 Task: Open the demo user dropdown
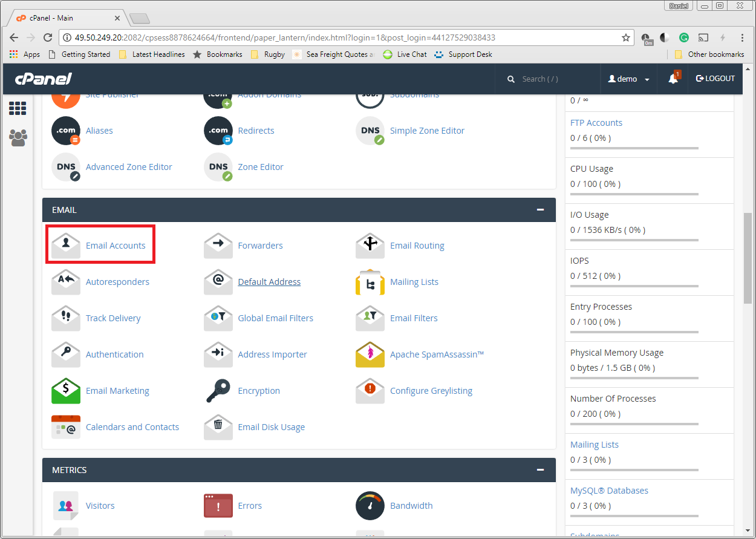tap(629, 79)
